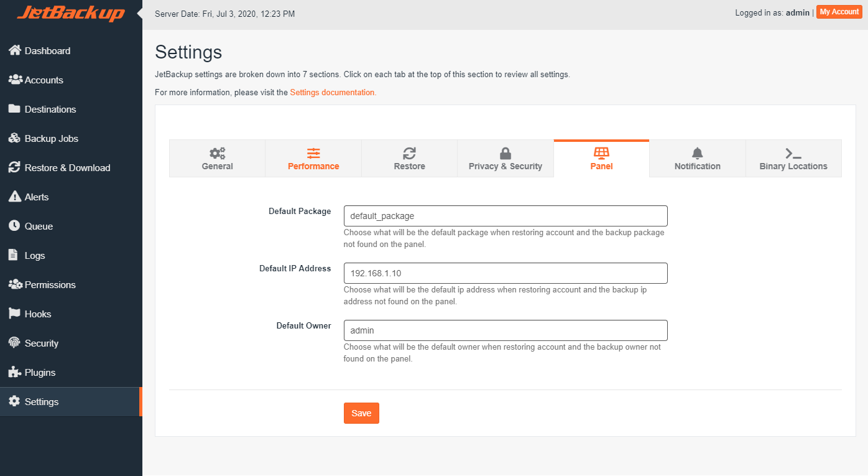Click the Privacy & Security padlock icon
Image resolution: width=868 pixels, height=476 pixels.
click(506, 153)
